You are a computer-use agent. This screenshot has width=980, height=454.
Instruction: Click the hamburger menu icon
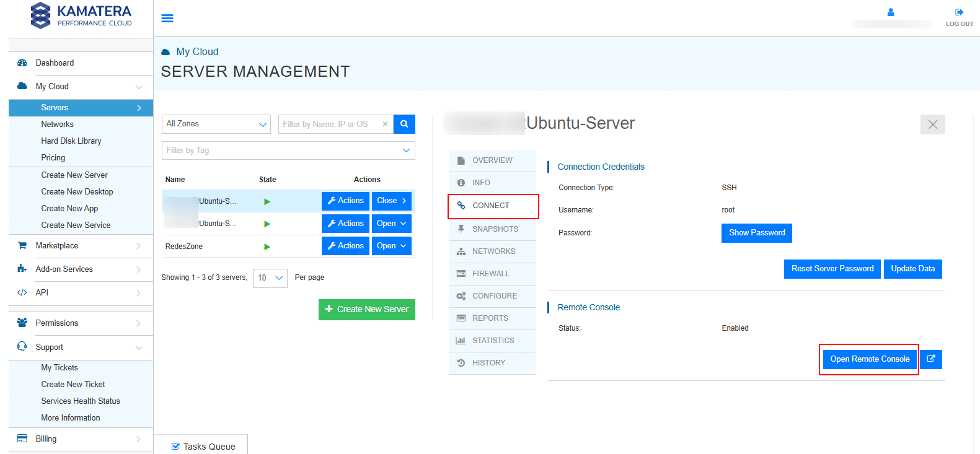tap(167, 19)
